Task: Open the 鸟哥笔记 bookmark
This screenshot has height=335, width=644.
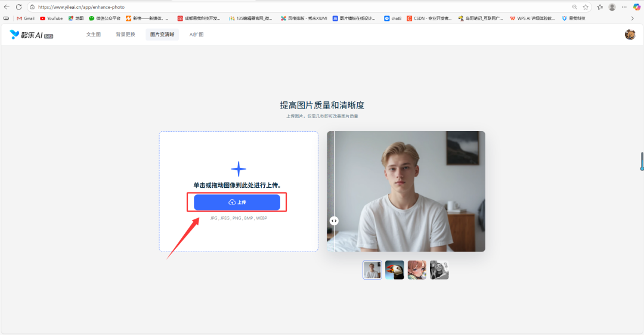Action: coord(480,18)
